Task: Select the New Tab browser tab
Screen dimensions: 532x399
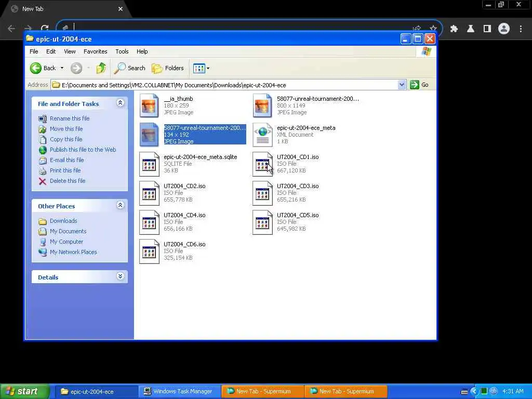Action: pos(65,9)
